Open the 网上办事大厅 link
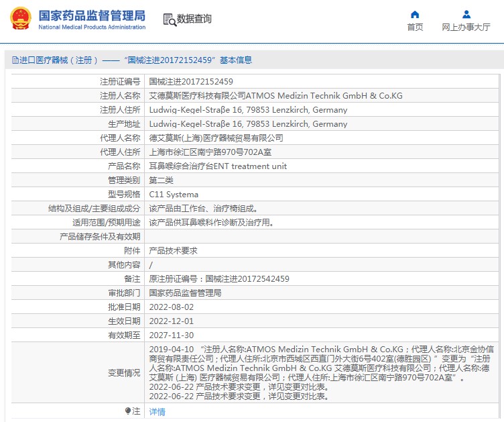Screen dimensions: 504x422 466,28
